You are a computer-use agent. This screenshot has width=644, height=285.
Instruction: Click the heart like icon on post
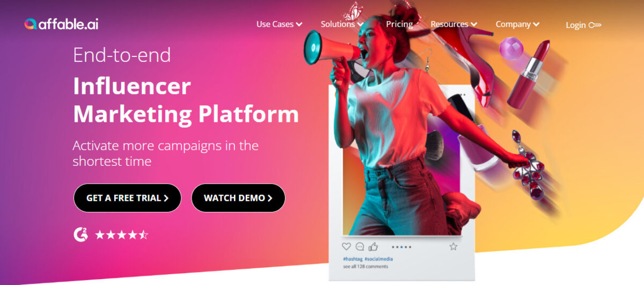click(346, 246)
